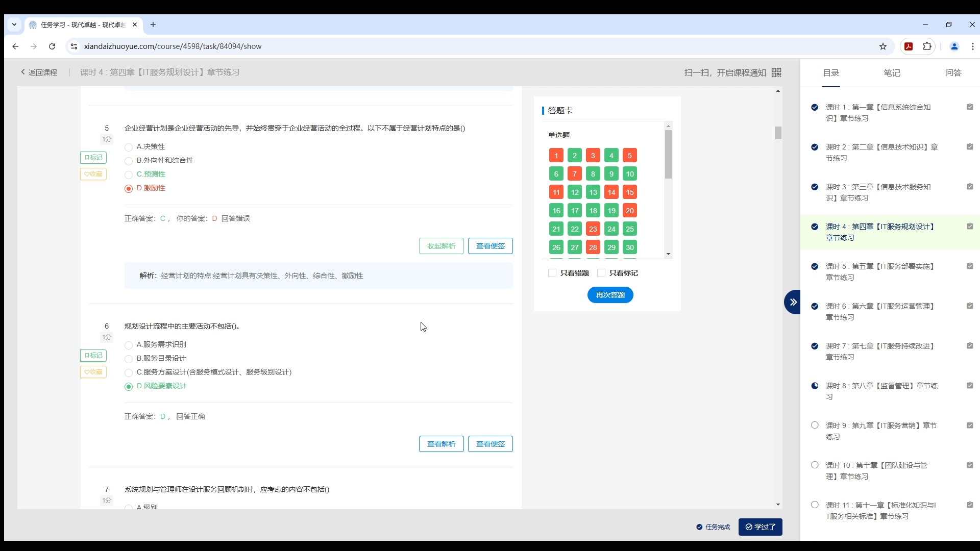This screenshot has width=980, height=551.
Task: Click 查看便签 button for question 5
Action: pyautogui.click(x=491, y=246)
